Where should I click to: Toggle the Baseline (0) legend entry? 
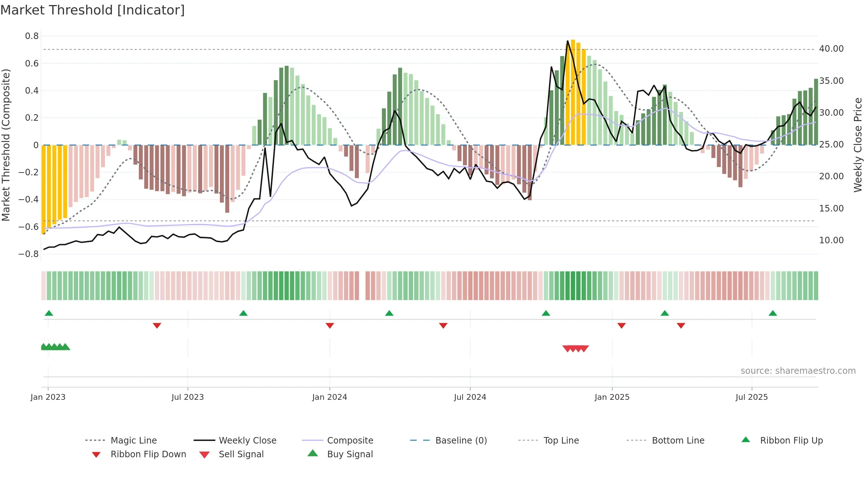point(448,440)
